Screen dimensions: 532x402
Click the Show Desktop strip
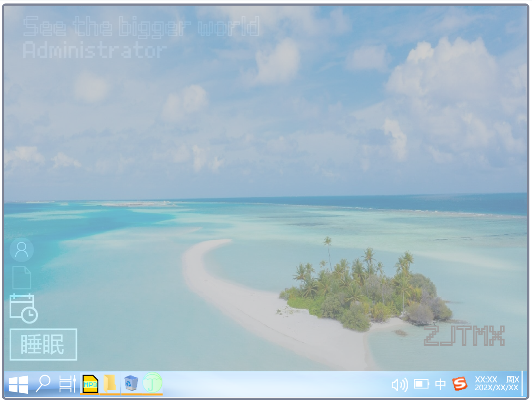[522, 384]
